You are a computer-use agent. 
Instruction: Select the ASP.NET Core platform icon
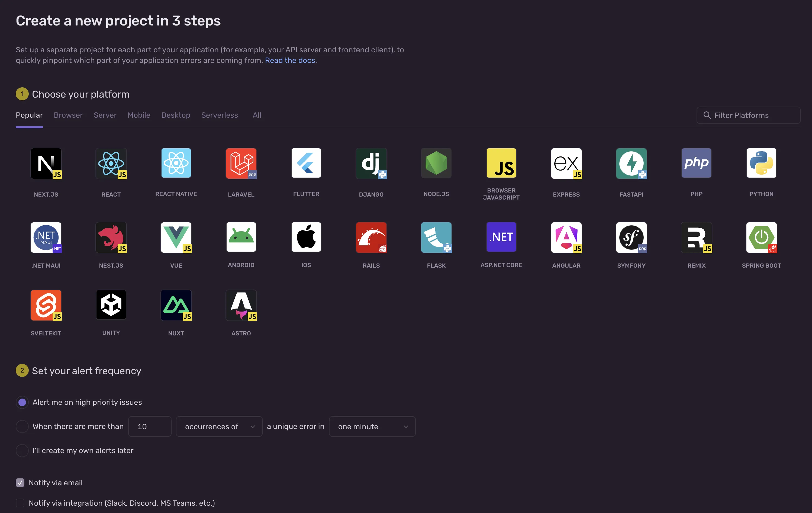point(501,237)
